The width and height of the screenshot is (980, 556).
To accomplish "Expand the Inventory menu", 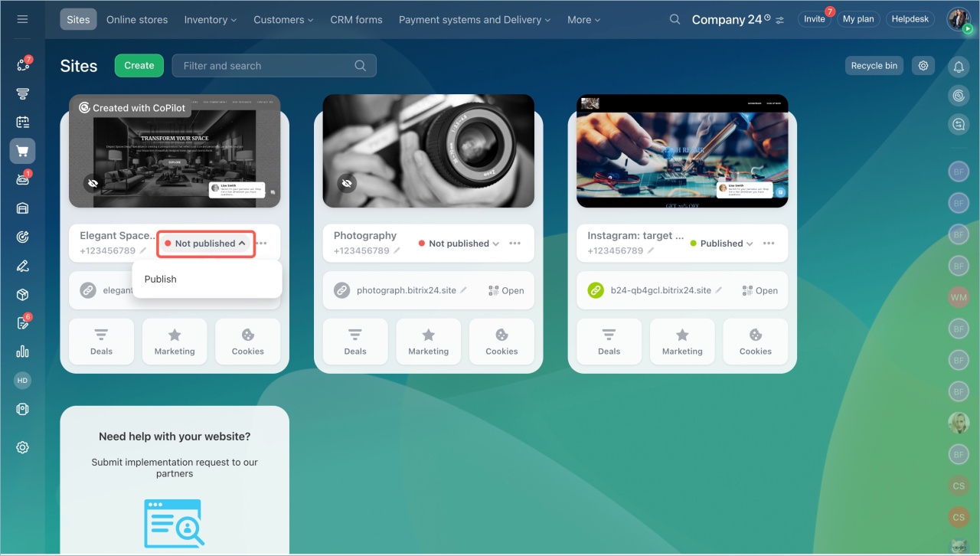I will click(210, 20).
